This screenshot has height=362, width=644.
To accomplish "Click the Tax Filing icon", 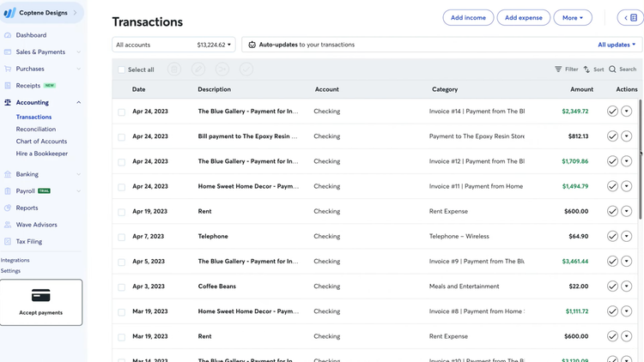I will pyautogui.click(x=8, y=242).
